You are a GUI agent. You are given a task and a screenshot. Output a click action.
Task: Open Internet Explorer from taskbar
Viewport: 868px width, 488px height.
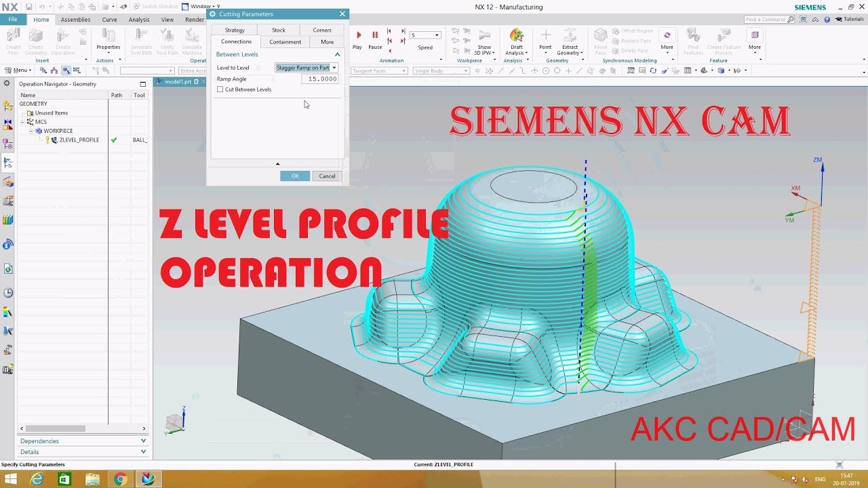[x=37, y=479]
